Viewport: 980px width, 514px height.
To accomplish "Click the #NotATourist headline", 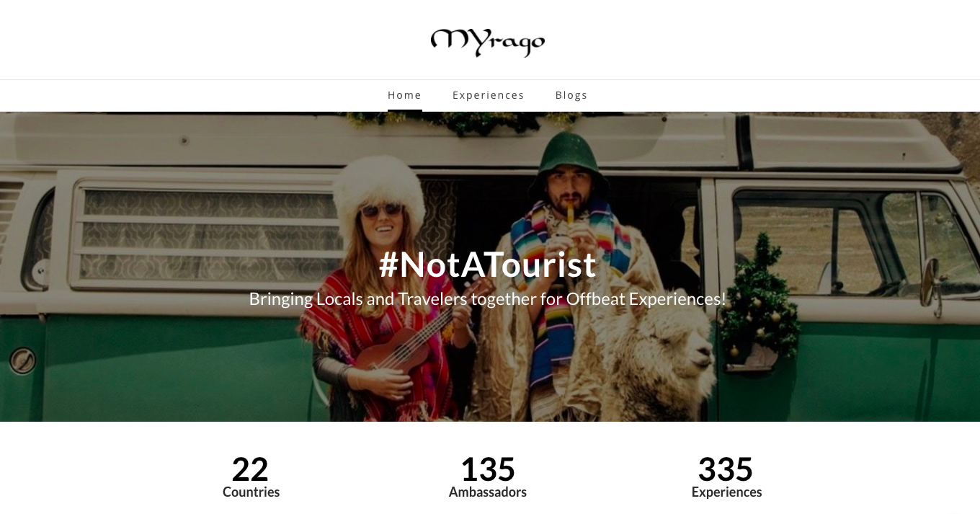I will [x=488, y=265].
